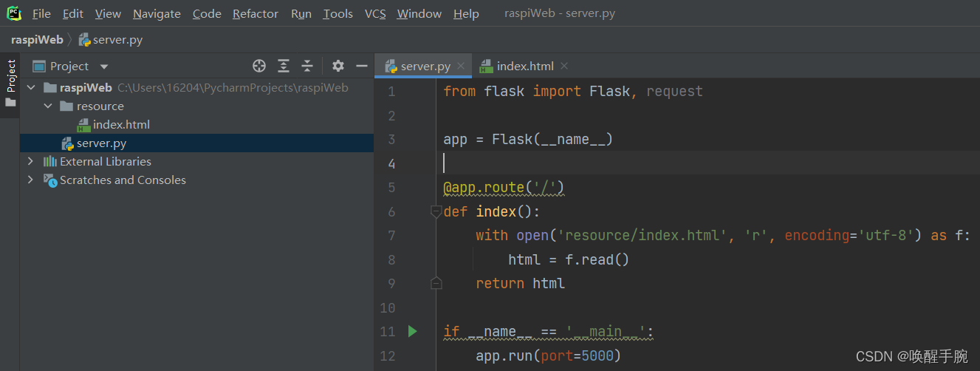Select the raspiWeb project root row

coord(196,87)
